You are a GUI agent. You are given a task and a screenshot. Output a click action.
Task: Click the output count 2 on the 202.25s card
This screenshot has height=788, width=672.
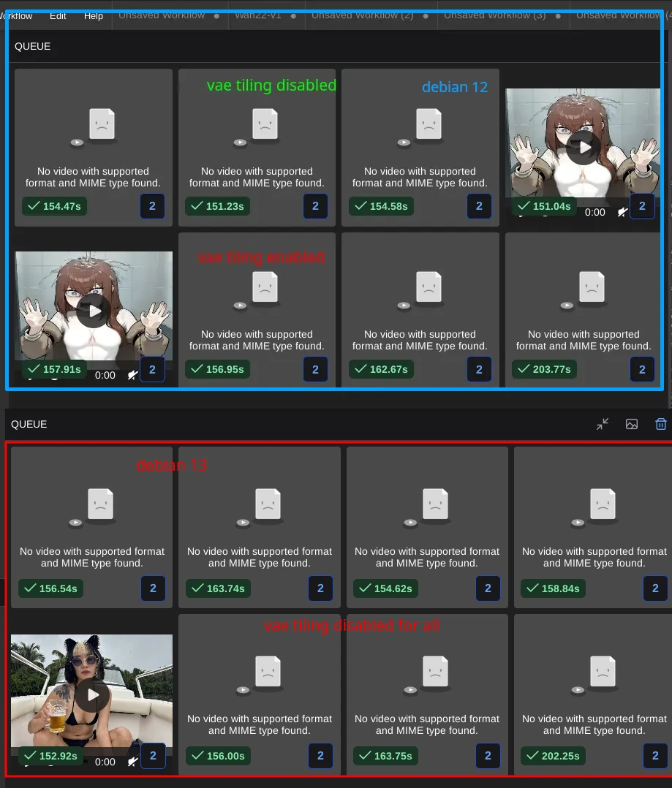pos(655,756)
